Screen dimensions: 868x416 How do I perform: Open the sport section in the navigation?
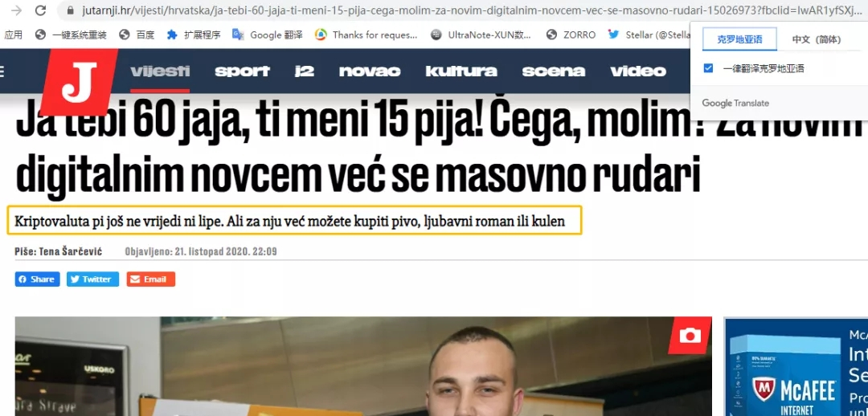click(x=242, y=71)
